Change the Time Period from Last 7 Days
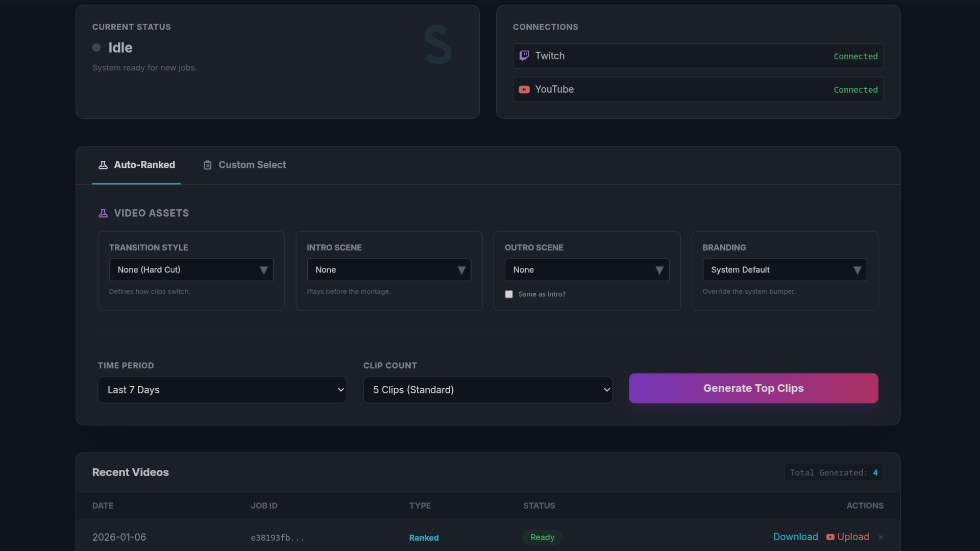 click(x=222, y=390)
